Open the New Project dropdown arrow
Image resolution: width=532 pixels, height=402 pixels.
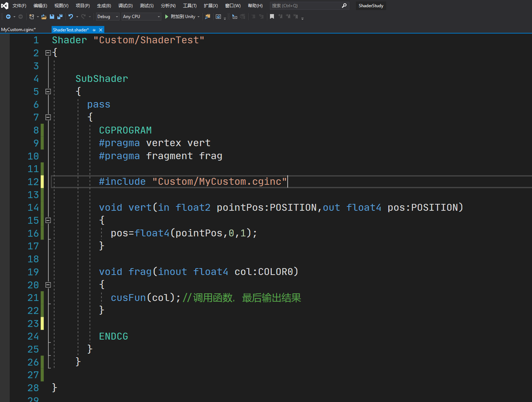(38, 17)
